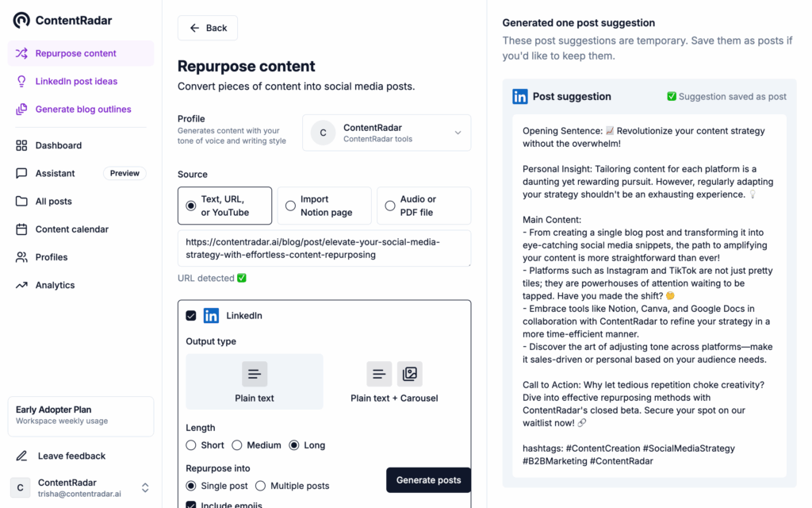Viewport: 812px width, 508px height.
Task: Select the Plain text + Carousel output type
Action: click(394, 382)
